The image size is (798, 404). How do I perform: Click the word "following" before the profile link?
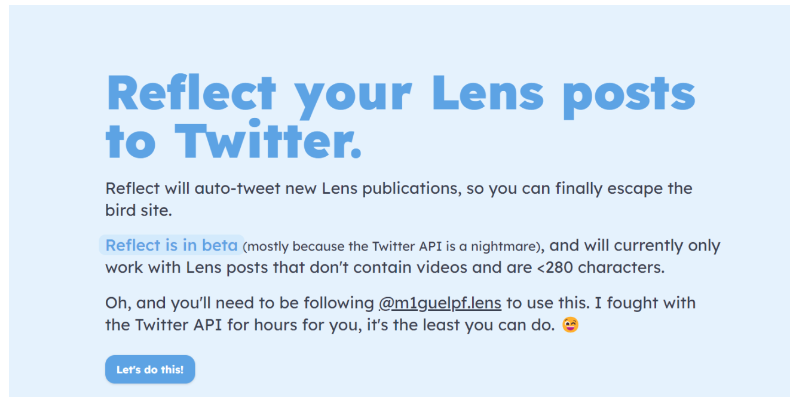(x=338, y=303)
